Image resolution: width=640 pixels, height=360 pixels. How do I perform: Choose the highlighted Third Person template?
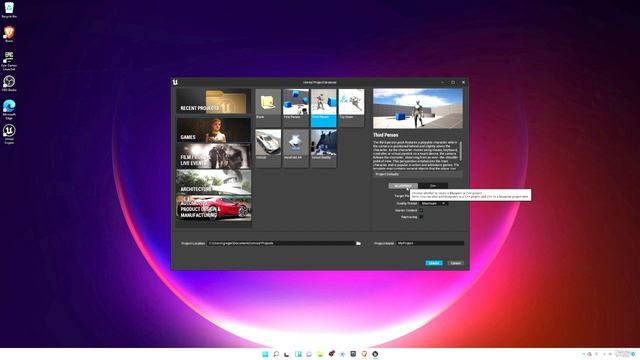click(x=324, y=108)
